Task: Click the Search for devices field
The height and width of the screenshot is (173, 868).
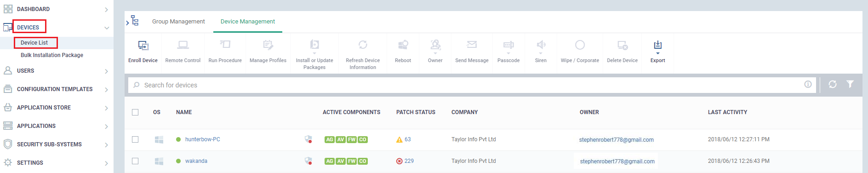Action: pyautogui.click(x=472, y=85)
